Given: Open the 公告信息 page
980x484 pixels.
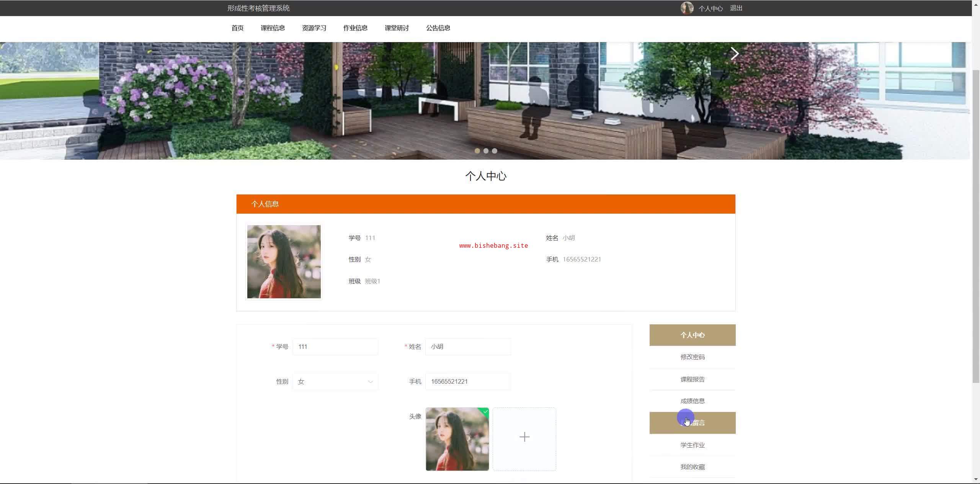Looking at the screenshot, I should [438, 28].
